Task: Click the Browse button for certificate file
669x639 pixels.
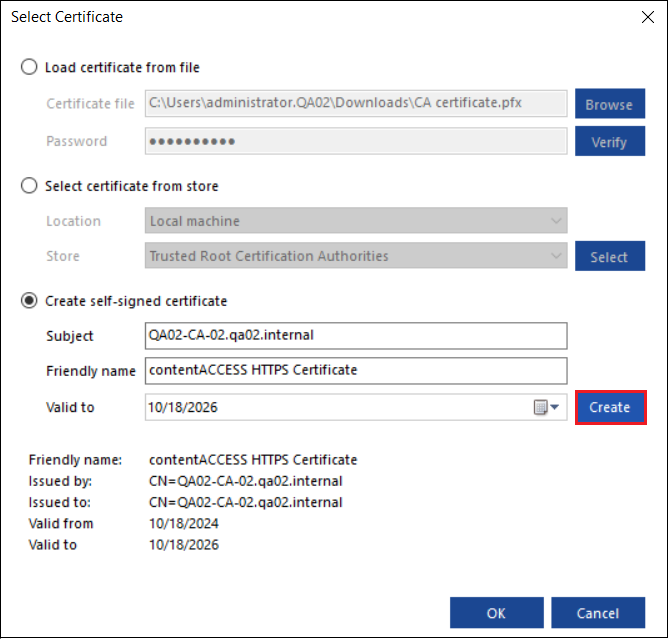Action: pyautogui.click(x=609, y=104)
